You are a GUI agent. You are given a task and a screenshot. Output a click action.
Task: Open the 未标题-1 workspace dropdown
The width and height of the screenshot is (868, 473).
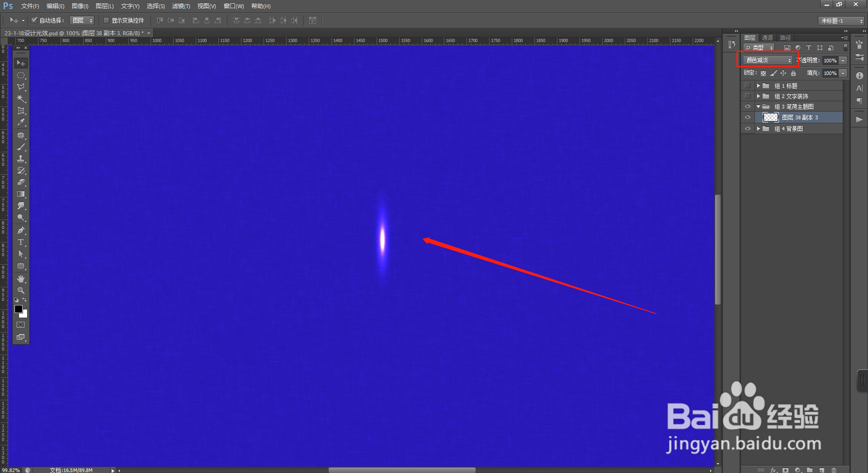point(841,21)
